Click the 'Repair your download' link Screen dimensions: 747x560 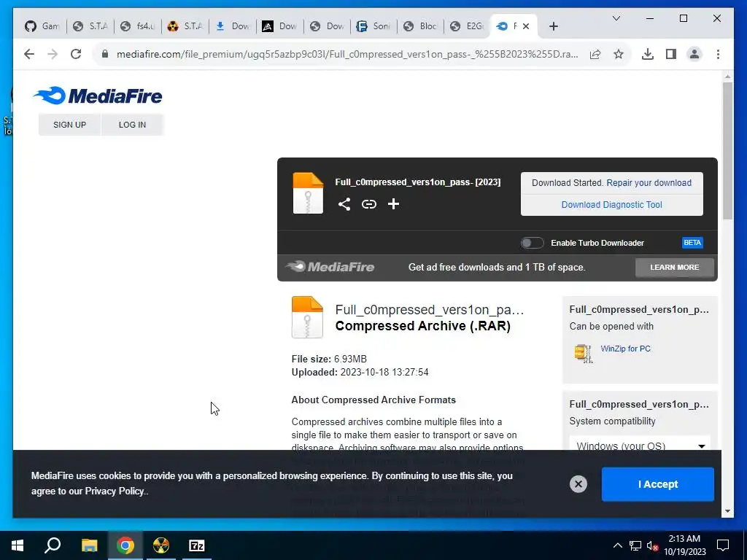click(649, 183)
